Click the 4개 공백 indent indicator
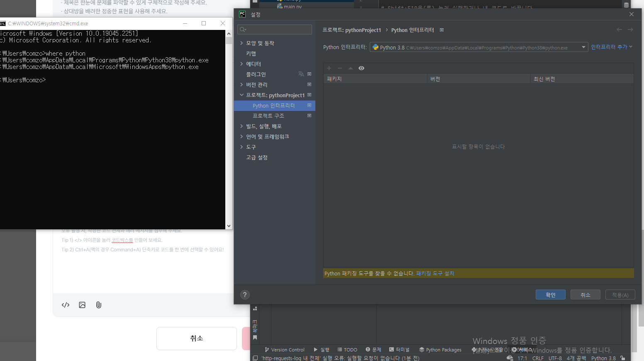The image size is (644, 361). click(x=576, y=358)
